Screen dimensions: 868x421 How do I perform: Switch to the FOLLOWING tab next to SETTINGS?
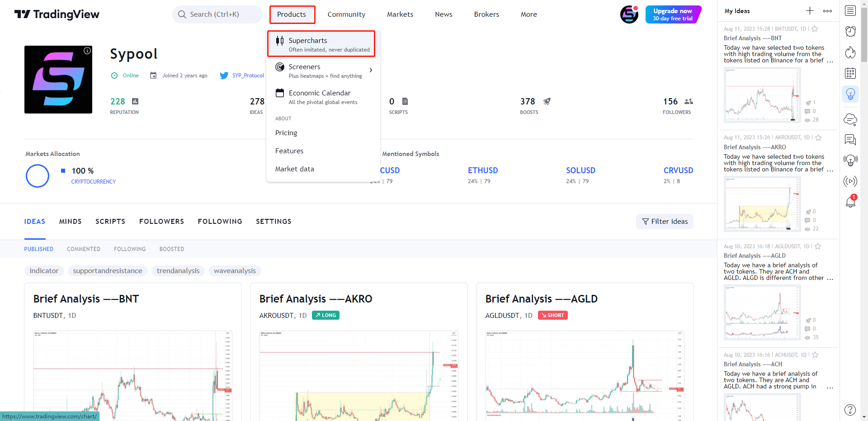tap(220, 222)
